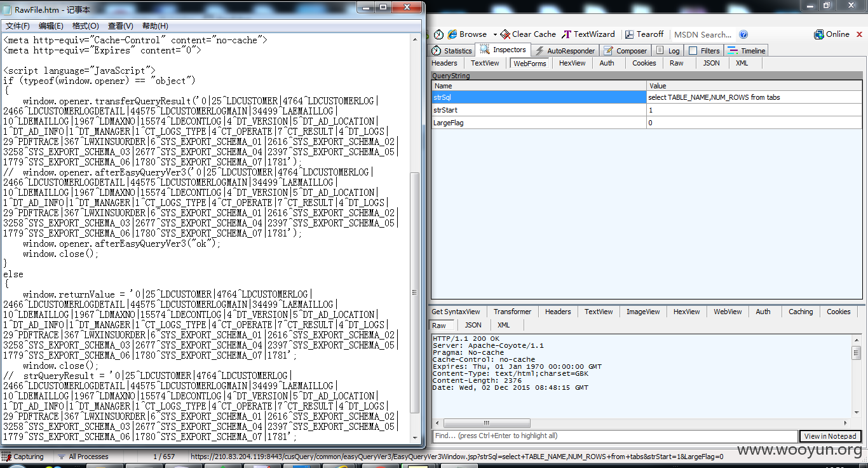Click response pane vertical scrollbar up arrow

point(856,339)
